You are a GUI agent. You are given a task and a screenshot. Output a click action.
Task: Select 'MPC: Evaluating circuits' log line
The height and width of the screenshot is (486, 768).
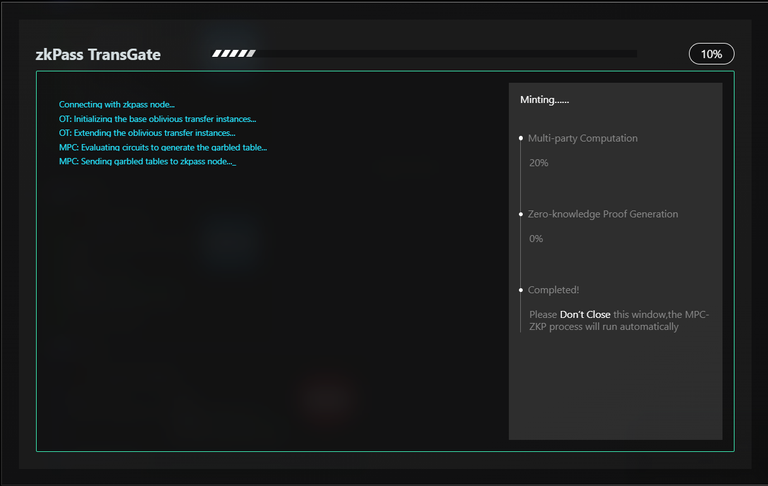163,147
